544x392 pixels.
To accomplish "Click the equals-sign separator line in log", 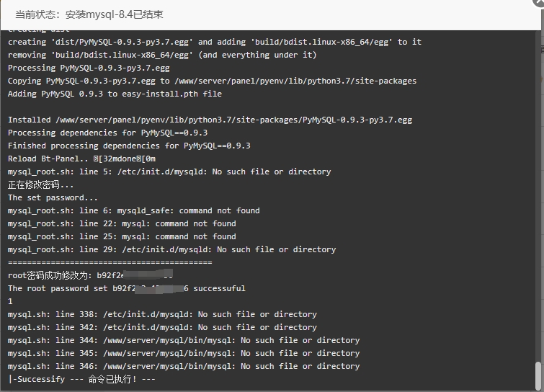I will [x=110, y=262].
